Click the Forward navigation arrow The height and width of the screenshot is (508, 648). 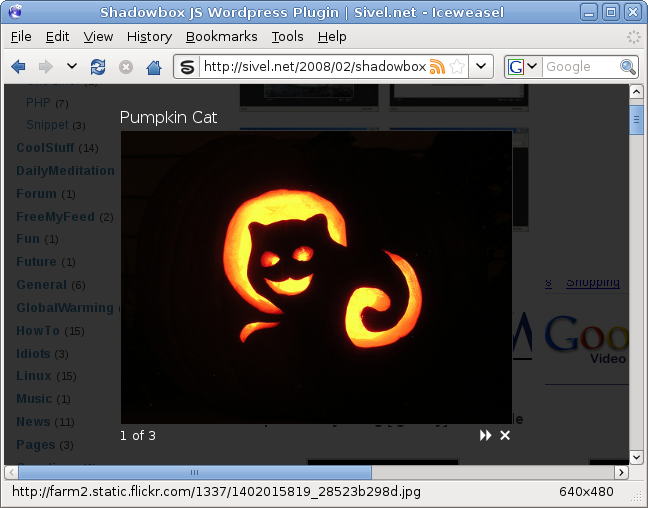coord(45,67)
